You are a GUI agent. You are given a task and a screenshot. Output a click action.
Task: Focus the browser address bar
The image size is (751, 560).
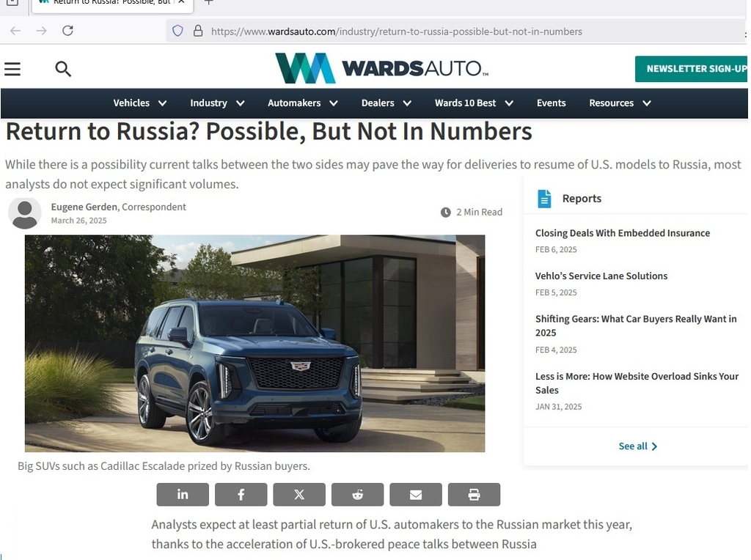(455, 32)
